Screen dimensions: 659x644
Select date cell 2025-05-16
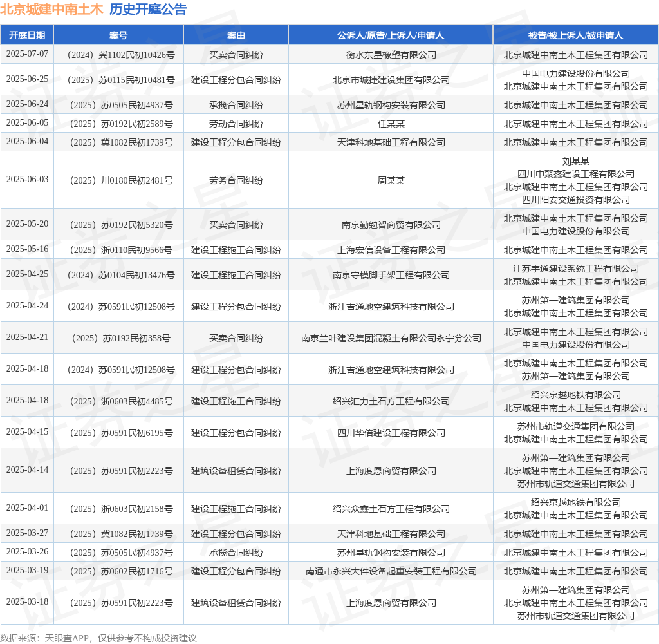click(x=27, y=249)
